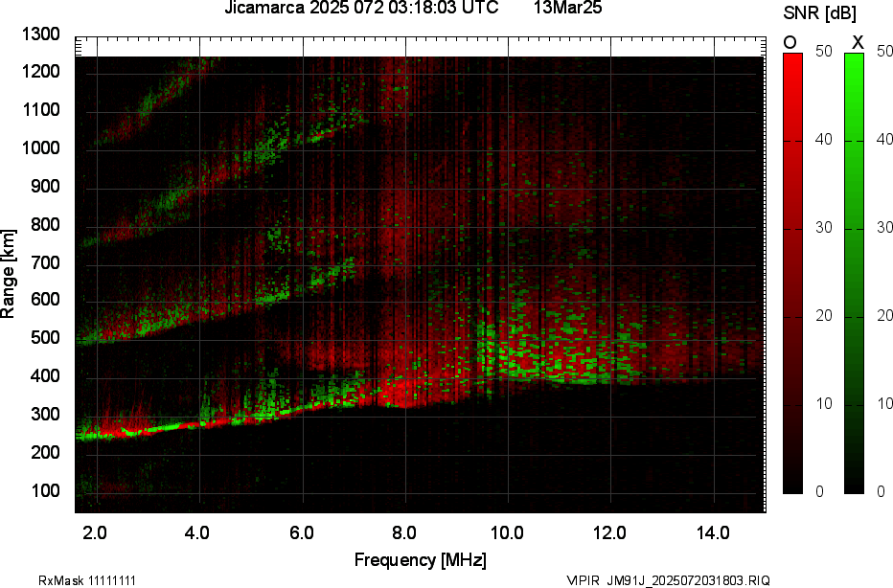Click the 10.0 MHz frequency axis label
The image size is (893, 588).
(507, 533)
